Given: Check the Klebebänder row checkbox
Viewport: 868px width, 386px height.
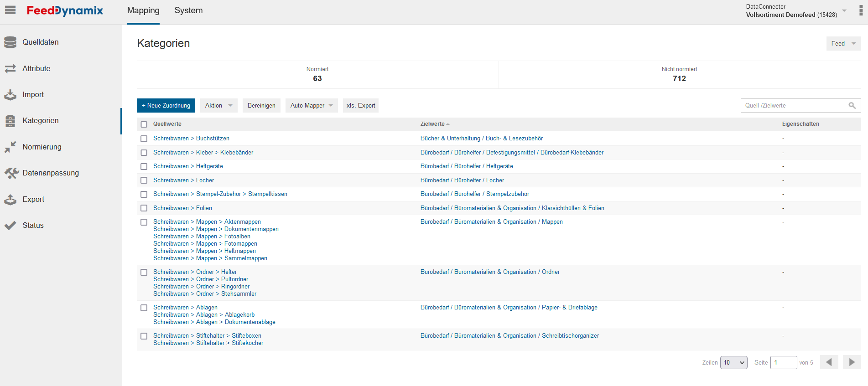Looking at the screenshot, I should tap(144, 153).
